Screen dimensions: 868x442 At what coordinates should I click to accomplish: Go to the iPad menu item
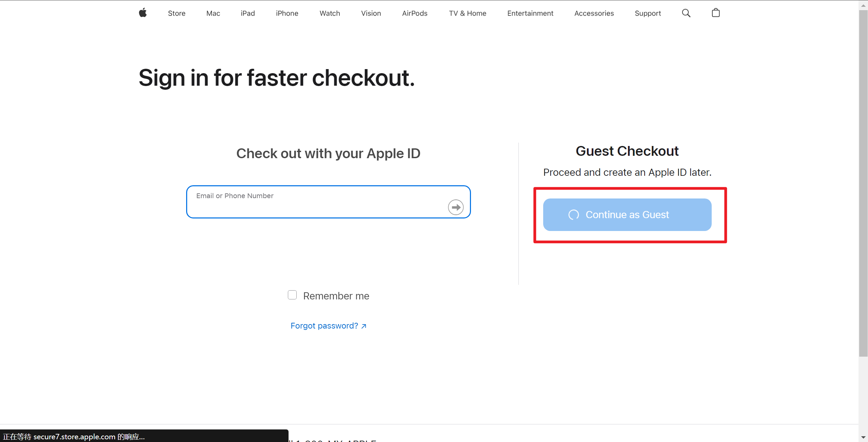click(x=248, y=13)
